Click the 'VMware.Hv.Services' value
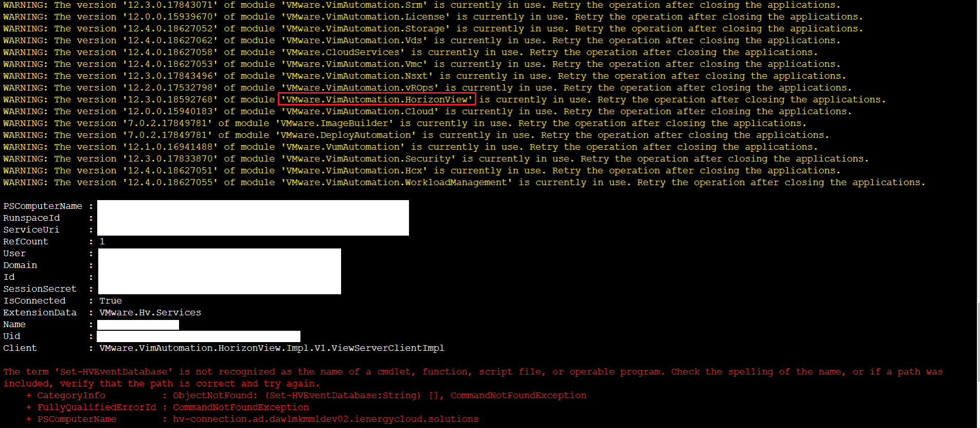 [150, 313]
